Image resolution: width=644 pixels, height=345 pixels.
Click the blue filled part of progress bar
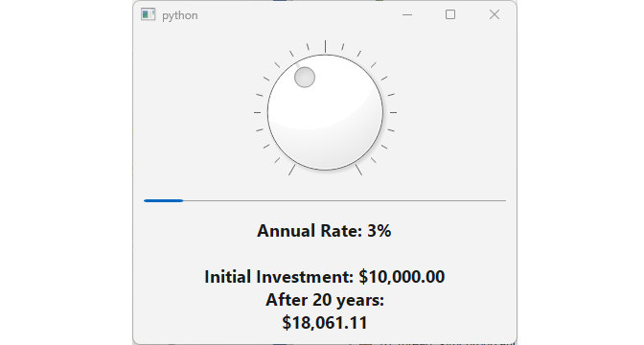click(x=164, y=200)
